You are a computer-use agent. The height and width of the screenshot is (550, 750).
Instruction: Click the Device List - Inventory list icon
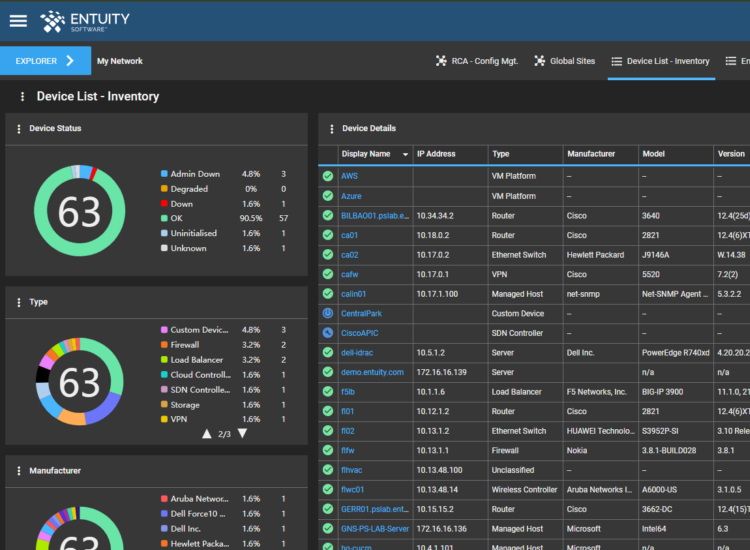[x=617, y=61]
